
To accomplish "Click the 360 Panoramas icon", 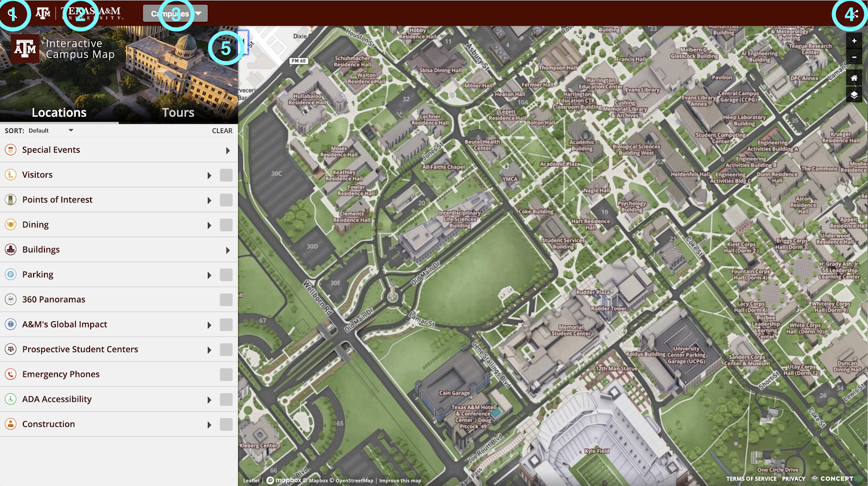I will [10, 300].
